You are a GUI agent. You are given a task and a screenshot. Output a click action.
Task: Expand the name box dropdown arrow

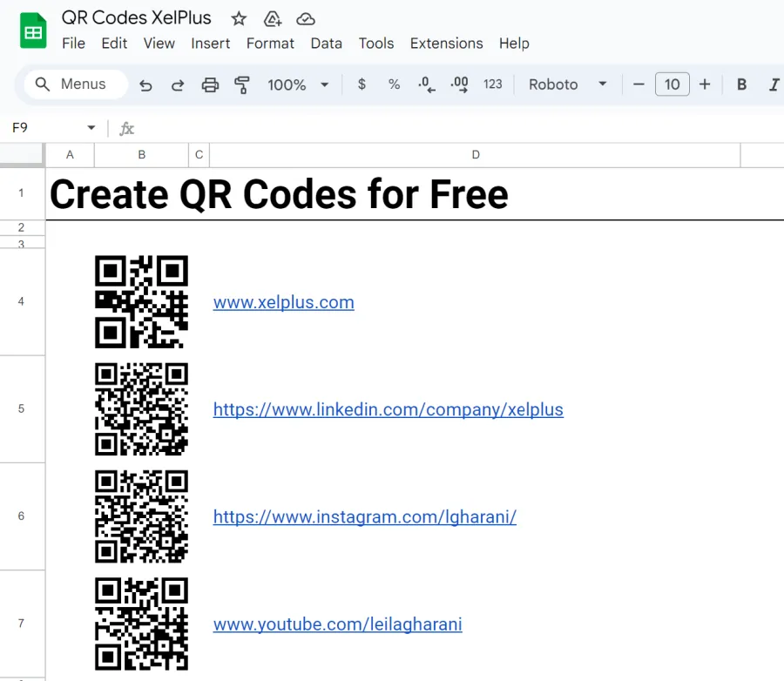click(91, 128)
